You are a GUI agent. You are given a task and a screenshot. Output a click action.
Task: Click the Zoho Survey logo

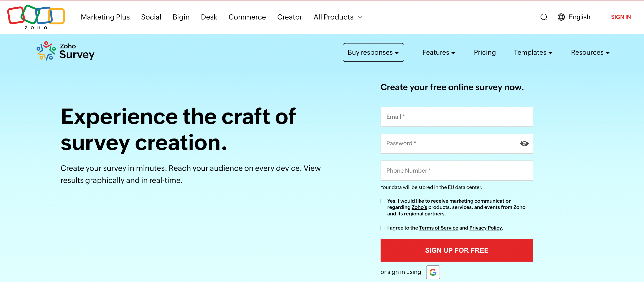tap(66, 51)
